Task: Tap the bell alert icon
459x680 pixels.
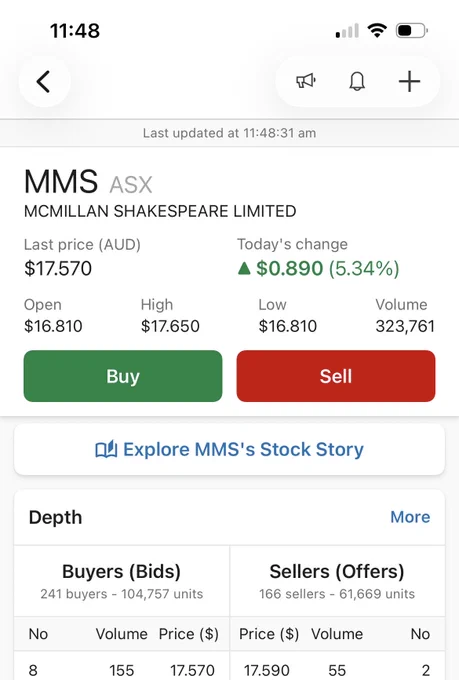Action: 357,81
